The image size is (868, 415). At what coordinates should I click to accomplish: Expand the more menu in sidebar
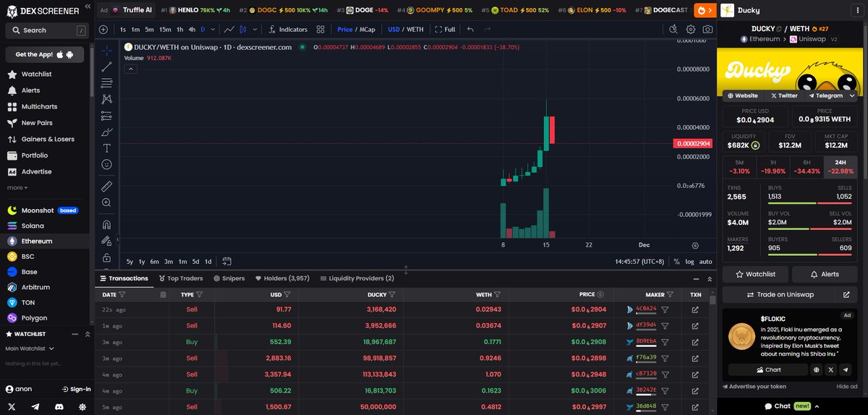[17, 188]
